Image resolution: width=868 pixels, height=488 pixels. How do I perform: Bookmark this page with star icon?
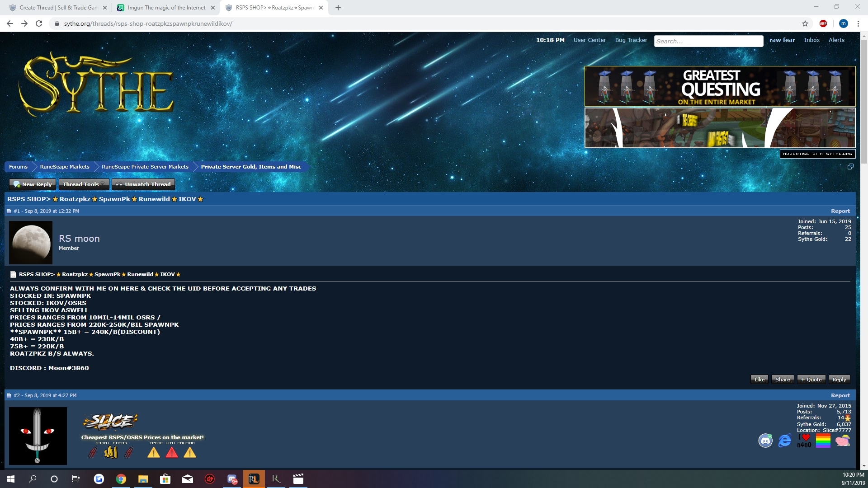click(x=805, y=23)
